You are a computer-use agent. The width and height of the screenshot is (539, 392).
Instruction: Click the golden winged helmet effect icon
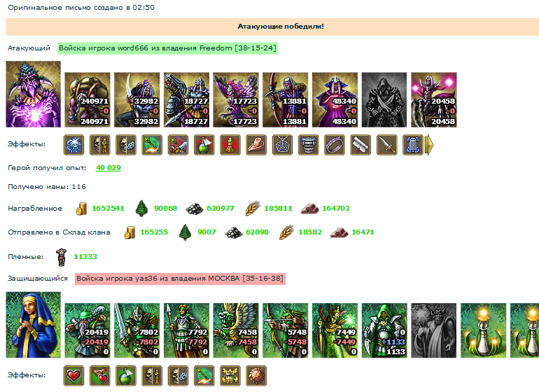click(230, 375)
